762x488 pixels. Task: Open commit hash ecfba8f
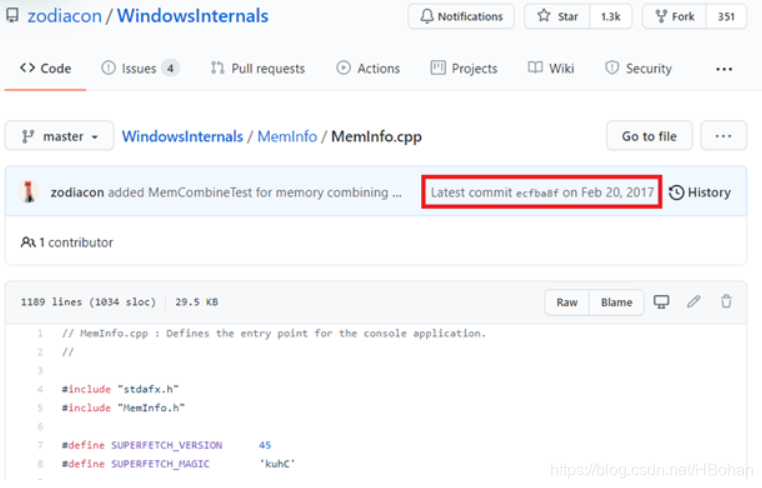click(x=537, y=193)
